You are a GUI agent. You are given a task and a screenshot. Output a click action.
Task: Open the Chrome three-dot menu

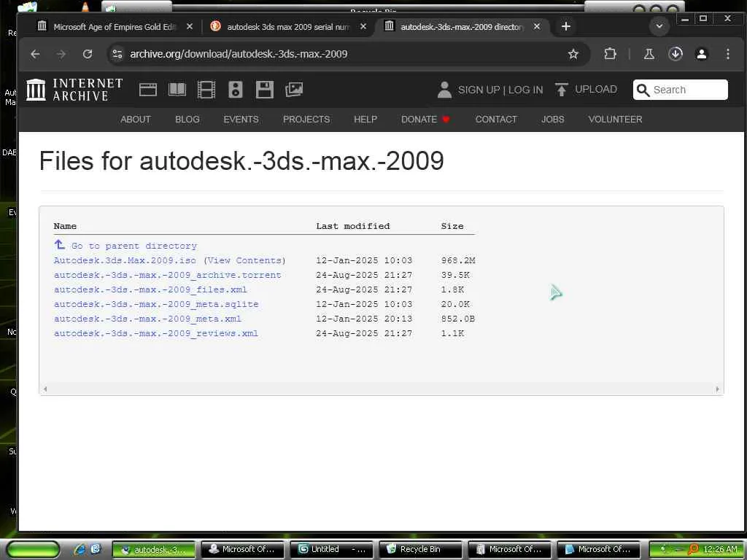pos(727,54)
